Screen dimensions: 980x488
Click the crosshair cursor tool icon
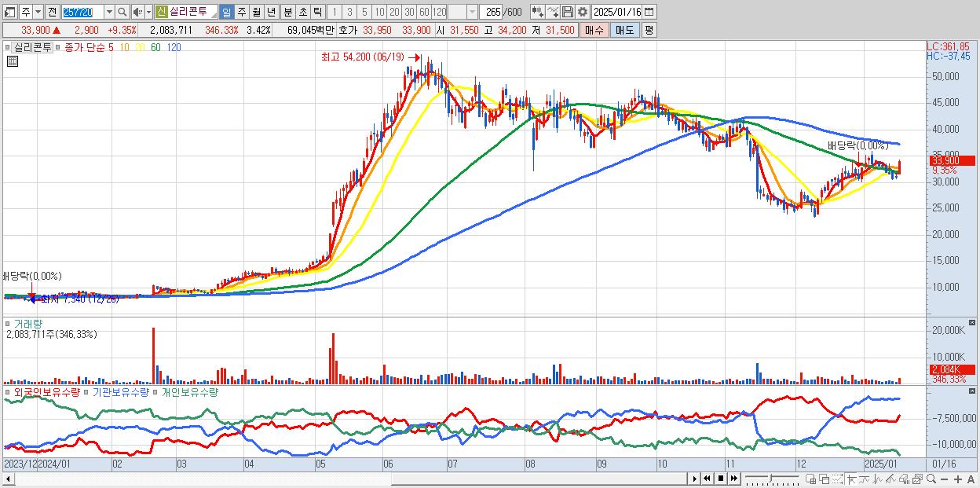tap(851, 479)
